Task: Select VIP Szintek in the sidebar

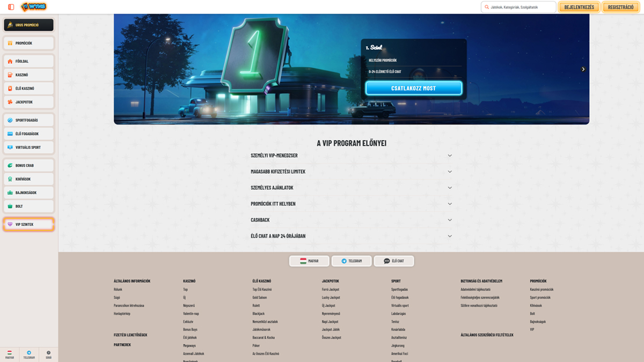Action: point(29,225)
